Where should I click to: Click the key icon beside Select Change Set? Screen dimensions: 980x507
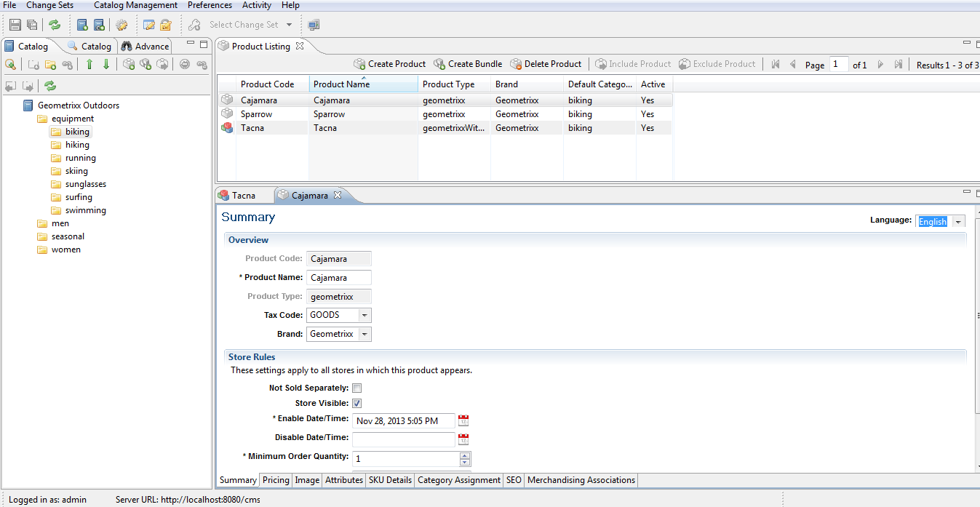194,25
